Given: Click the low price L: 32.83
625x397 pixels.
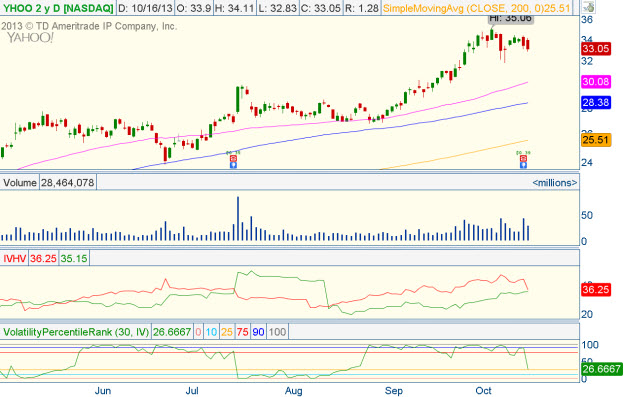Looking at the screenshot, I should (x=278, y=8).
